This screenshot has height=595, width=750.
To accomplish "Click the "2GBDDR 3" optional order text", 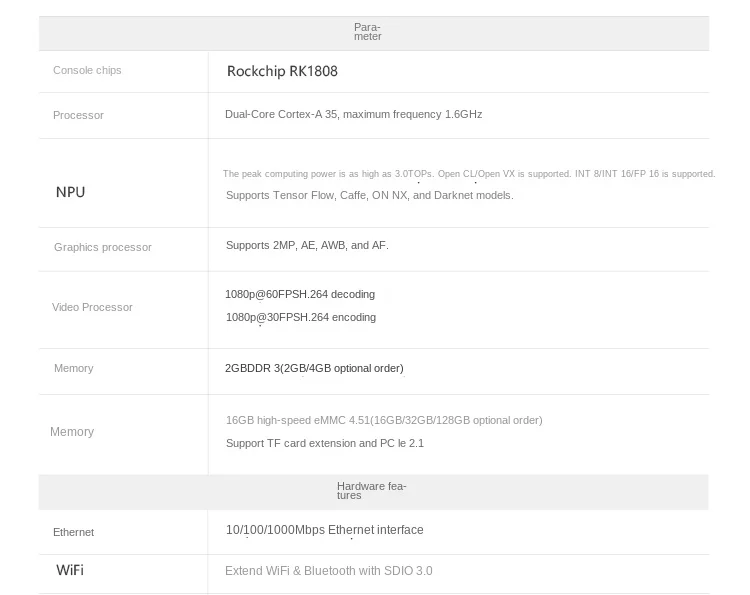I will coord(314,369).
